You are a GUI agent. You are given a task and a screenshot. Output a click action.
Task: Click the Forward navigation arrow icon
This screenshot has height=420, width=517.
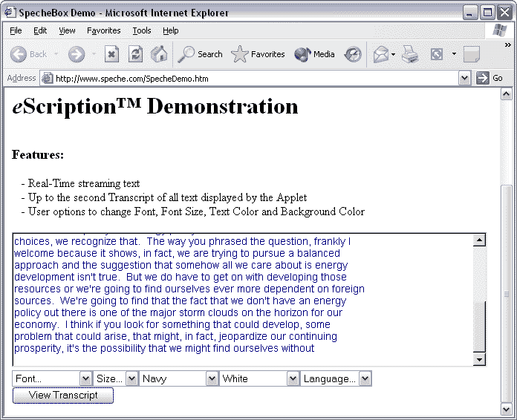(77, 54)
